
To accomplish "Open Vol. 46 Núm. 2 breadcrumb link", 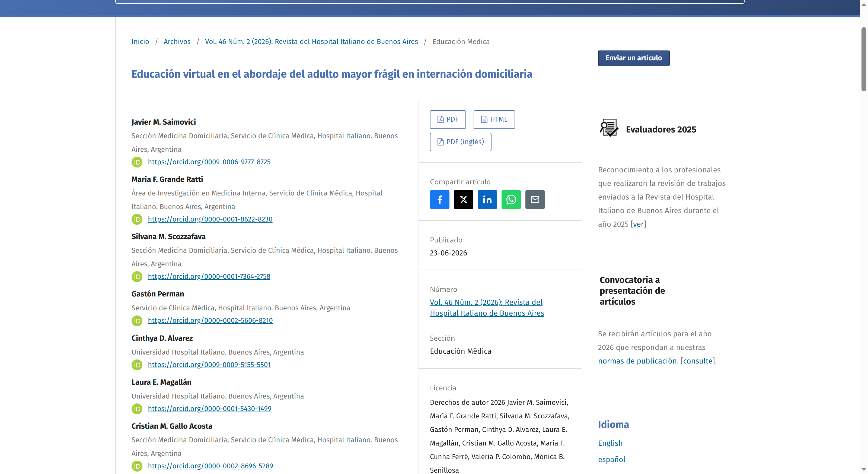I will tap(311, 42).
